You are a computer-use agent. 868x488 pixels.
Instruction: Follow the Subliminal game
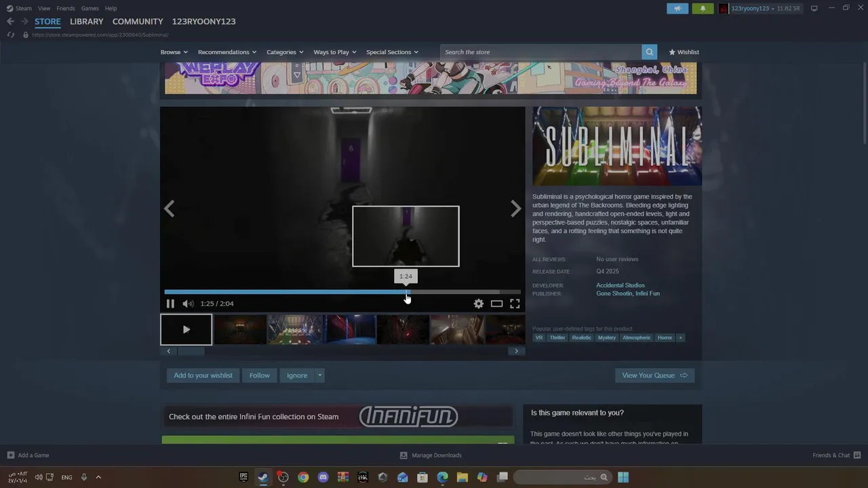(x=259, y=375)
